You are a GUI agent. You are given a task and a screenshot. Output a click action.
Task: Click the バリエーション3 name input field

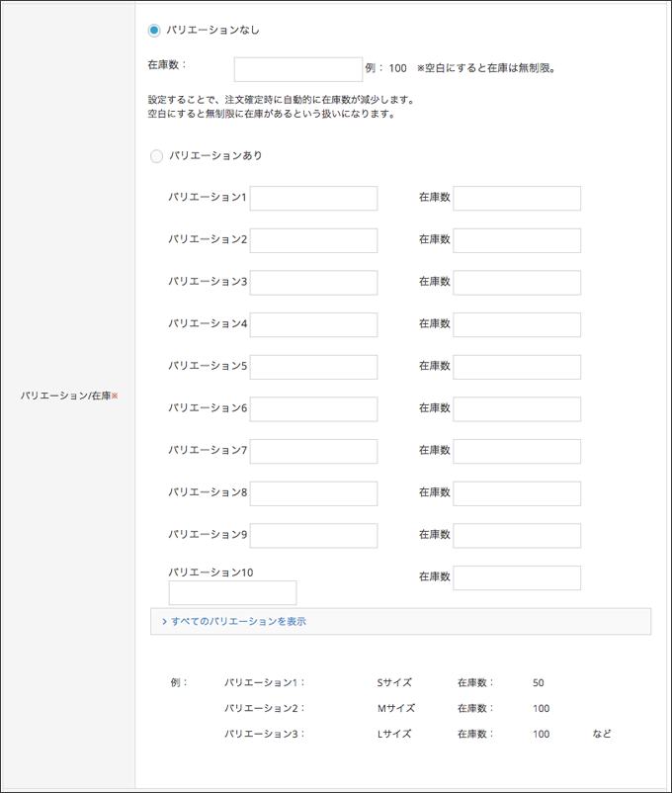(313, 283)
